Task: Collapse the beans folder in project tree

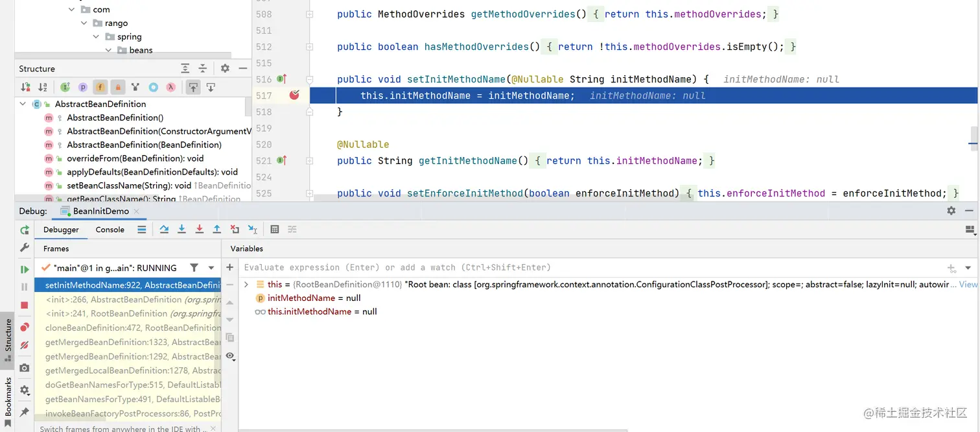Action: 110,50
